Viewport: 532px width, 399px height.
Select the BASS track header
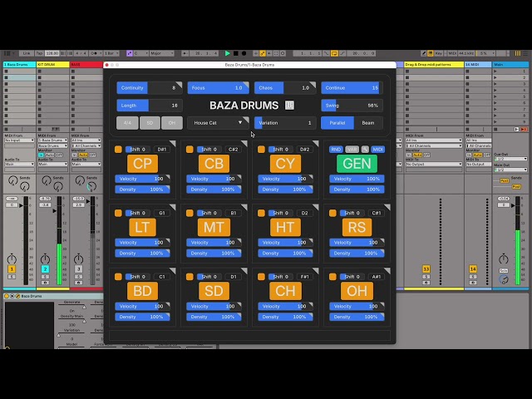click(86, 65)
